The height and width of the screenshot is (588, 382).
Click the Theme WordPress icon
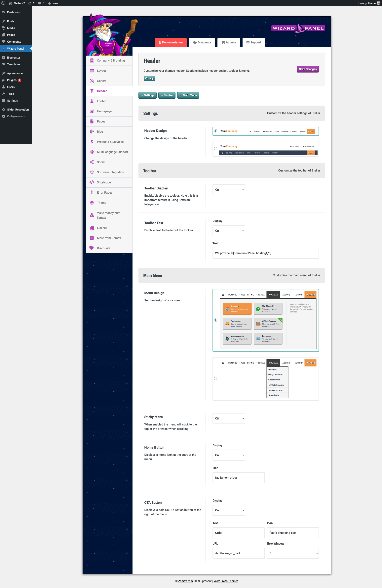tap(92, 203)
